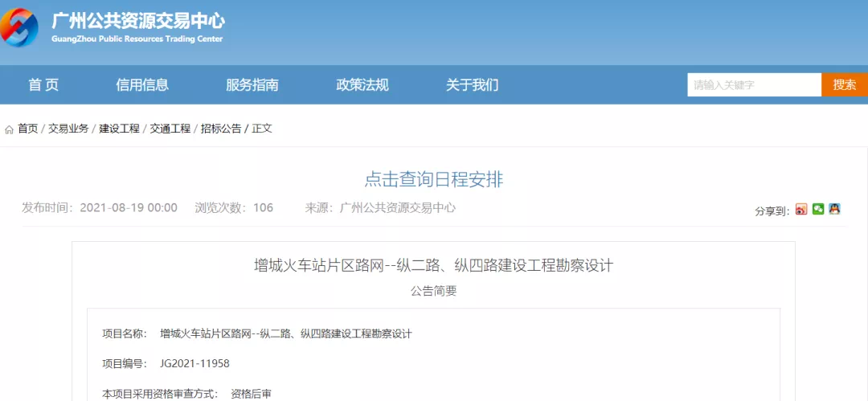This screenshot has width=868, height=401.
Task: Click the 资格后审 value
Action: [251, 395]
